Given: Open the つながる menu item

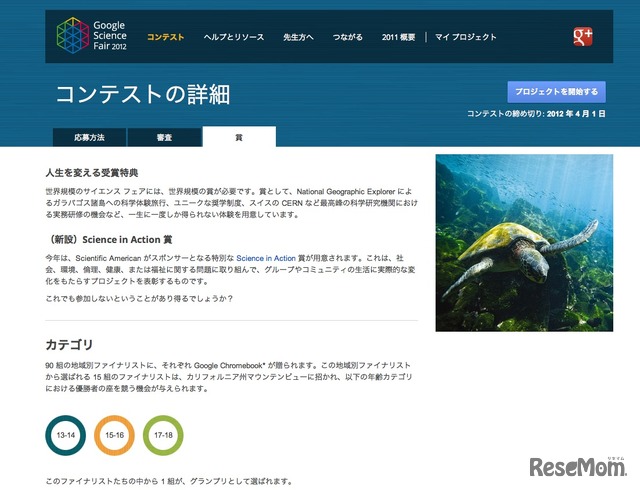Looking at the screenshot, I should (347, 37).
